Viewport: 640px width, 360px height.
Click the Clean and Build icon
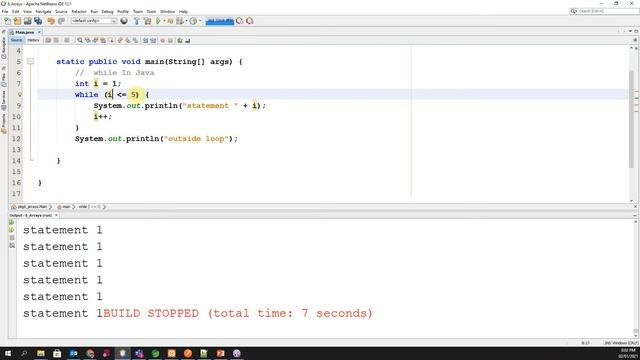coord(147,21)
